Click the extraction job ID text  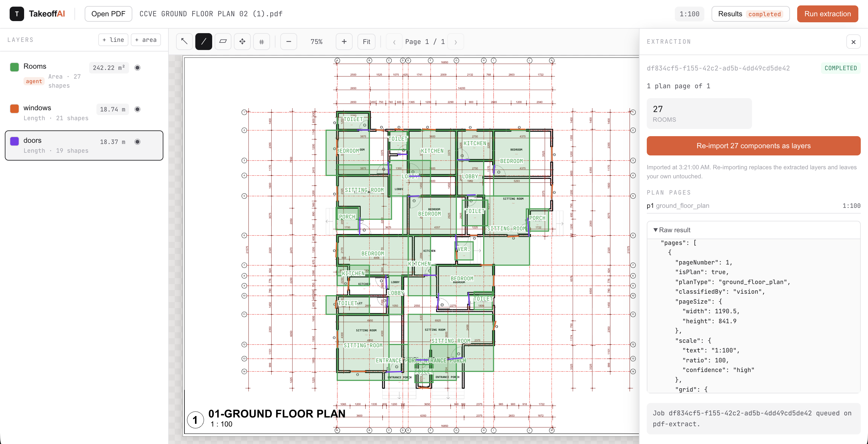coord(718,68)
